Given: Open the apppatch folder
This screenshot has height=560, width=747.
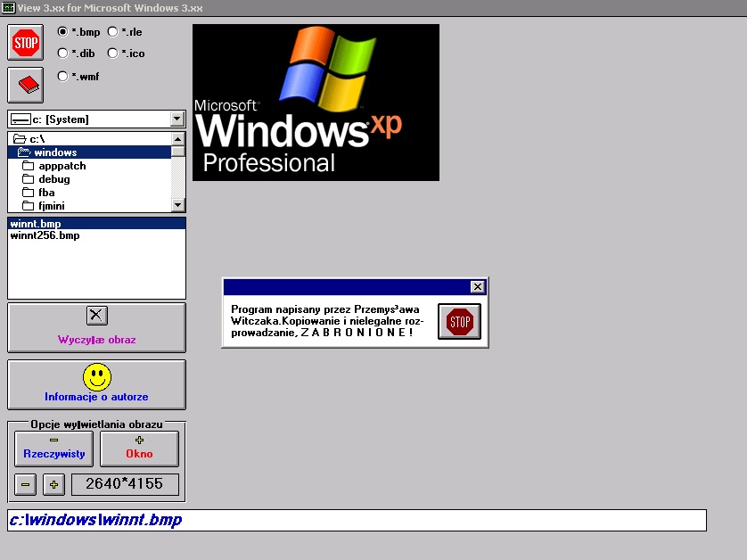Looking at the screenshot, I should tap(89, 166).
